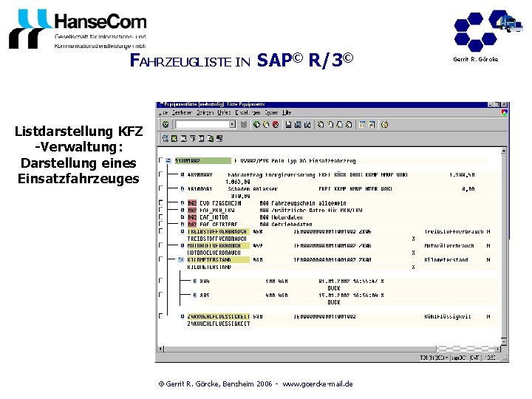Click the green-arrow export icon
This screenshot has height=399, width=532.
pos(211,138)
